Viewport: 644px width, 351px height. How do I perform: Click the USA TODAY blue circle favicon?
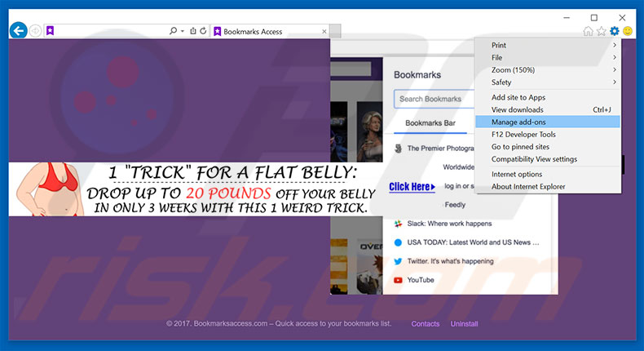pos(398,242)
